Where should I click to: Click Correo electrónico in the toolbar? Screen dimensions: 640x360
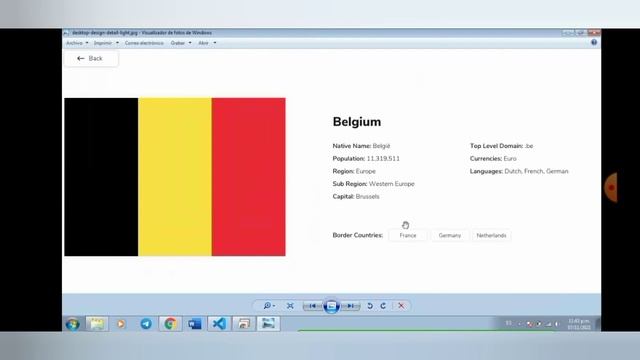click(x=144, y=43)
